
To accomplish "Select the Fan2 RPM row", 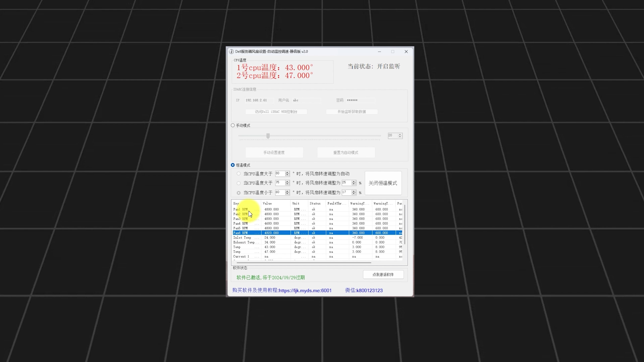I will 317,214.
